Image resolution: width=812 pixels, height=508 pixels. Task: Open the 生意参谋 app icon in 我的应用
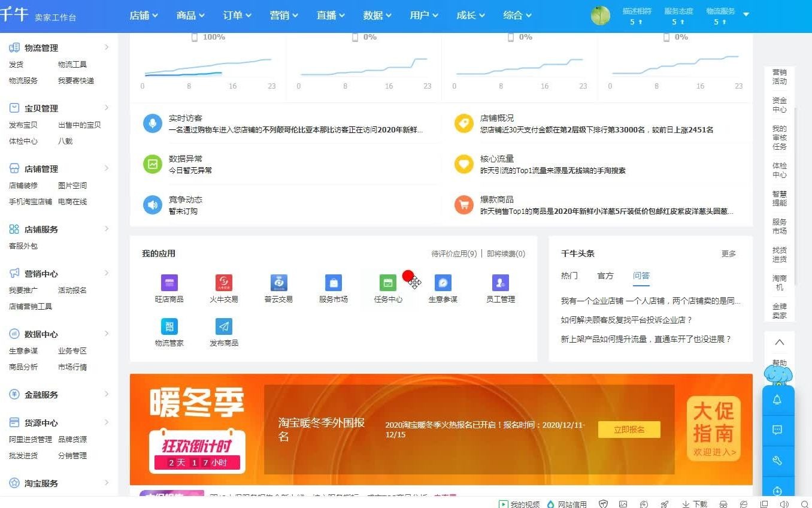click(443, 283)
